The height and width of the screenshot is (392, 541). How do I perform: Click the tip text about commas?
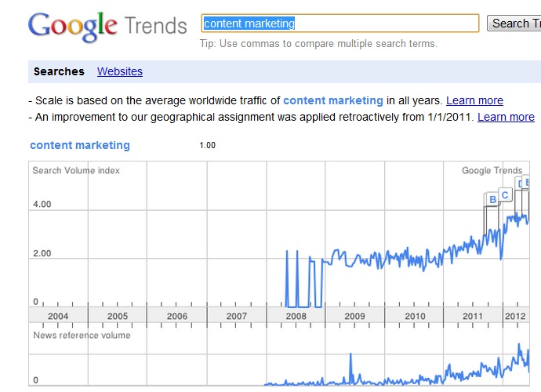[318, 44]
